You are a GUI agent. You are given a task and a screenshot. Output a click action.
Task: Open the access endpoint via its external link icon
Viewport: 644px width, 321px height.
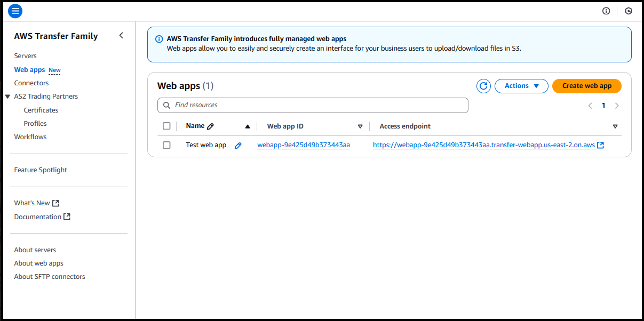point(600,145)
